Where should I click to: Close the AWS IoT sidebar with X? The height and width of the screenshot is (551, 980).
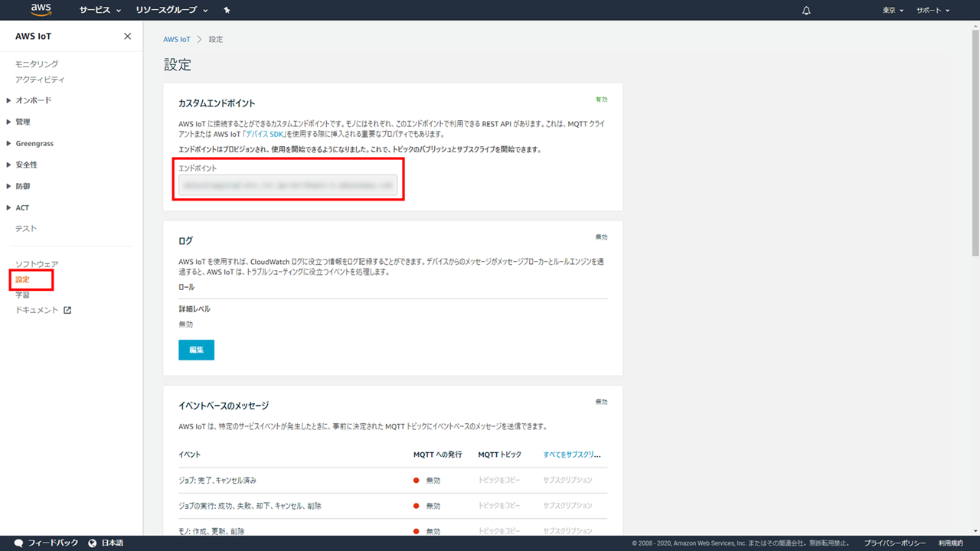coord(127,37)
